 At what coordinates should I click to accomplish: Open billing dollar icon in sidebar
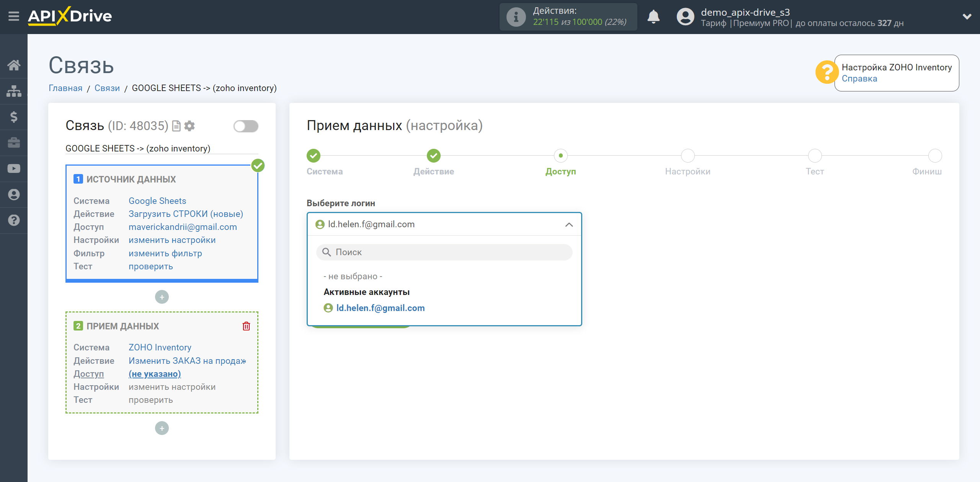[14, 117]
